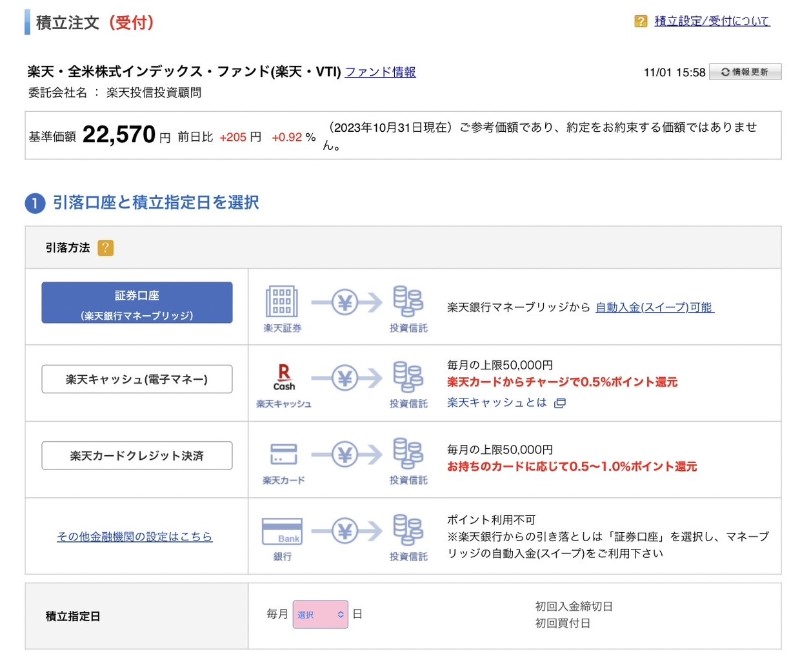Click the 投資信託 coin icon in 楽天キャッシュ row

[408, 377]
